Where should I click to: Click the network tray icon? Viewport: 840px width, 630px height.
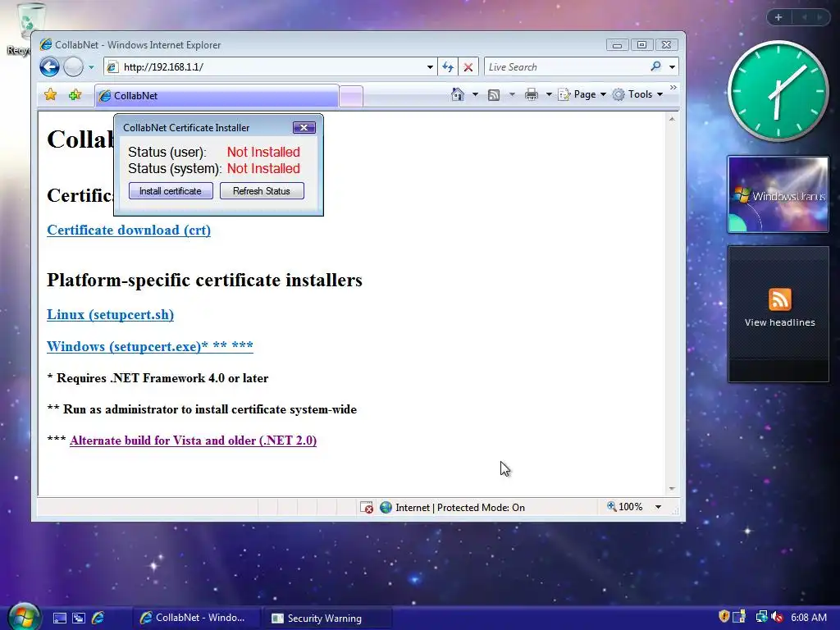pos(761,617)
